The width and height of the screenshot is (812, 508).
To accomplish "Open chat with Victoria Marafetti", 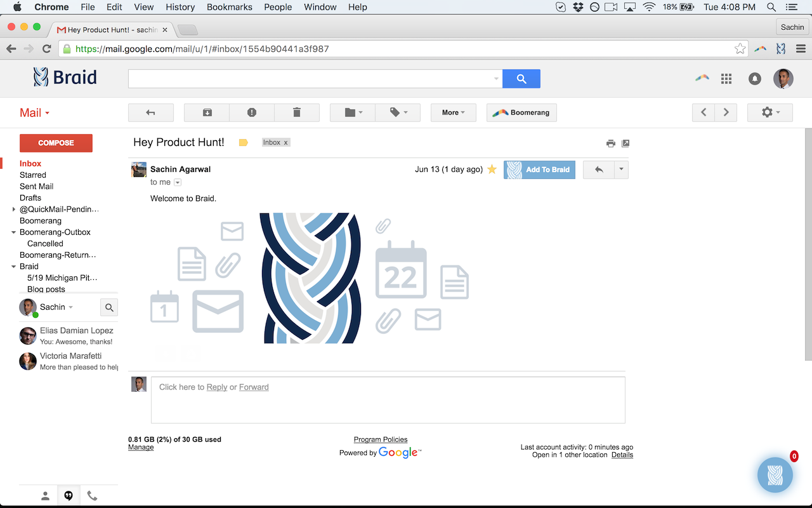I will pos(69,361).
